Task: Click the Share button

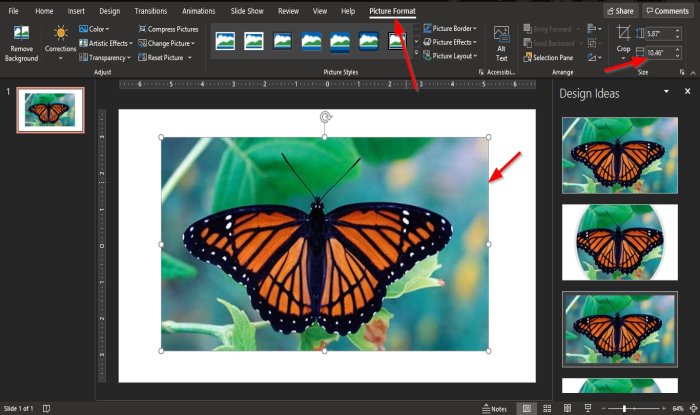Action: click(620, 10)
